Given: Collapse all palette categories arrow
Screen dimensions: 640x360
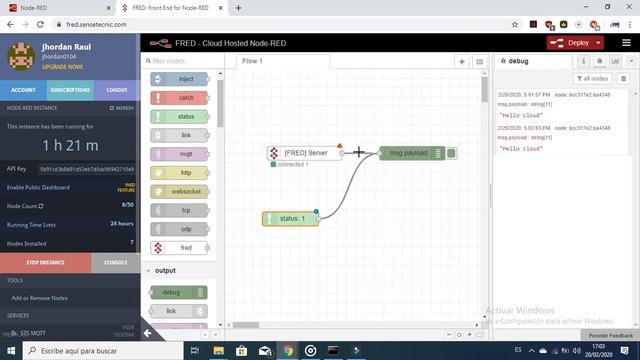Looking at the screenshot, I should click(x=205, y=334).
